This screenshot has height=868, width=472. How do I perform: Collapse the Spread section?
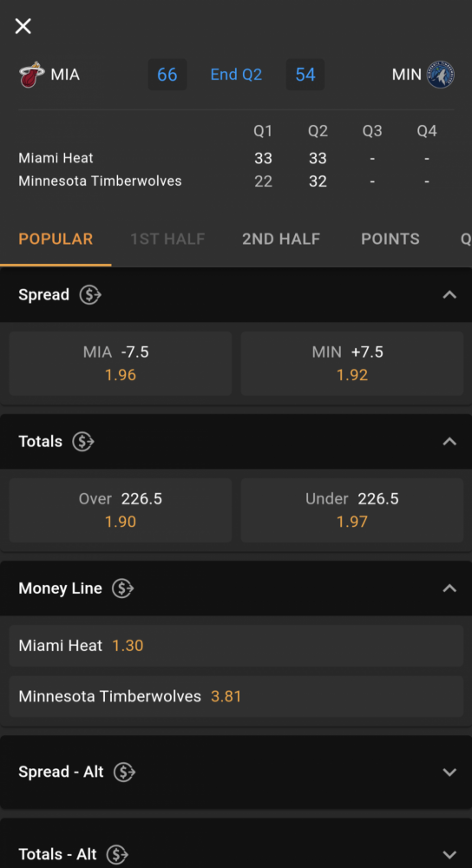coord(449,294)
